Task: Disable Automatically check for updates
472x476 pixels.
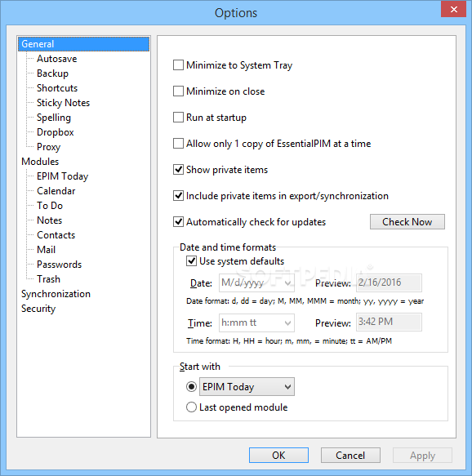Action: click(x=178, y=222)
